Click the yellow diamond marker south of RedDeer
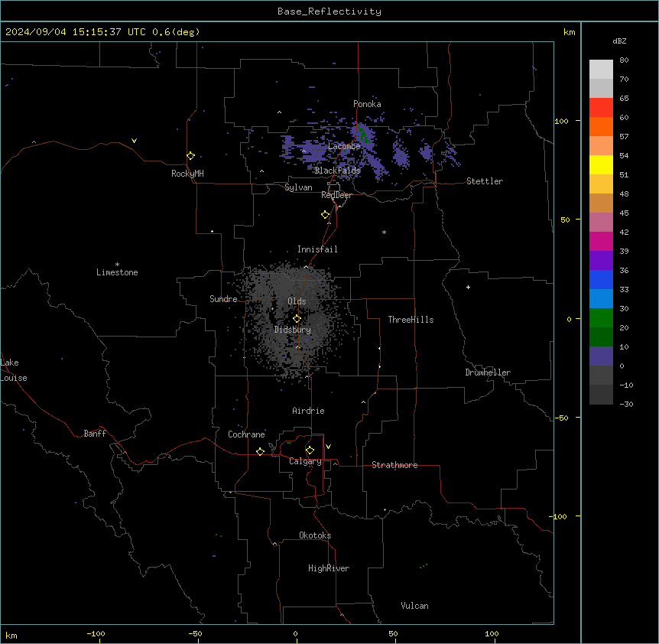The height and width of the screenshot is (644, 659). (x=325, y=215)
